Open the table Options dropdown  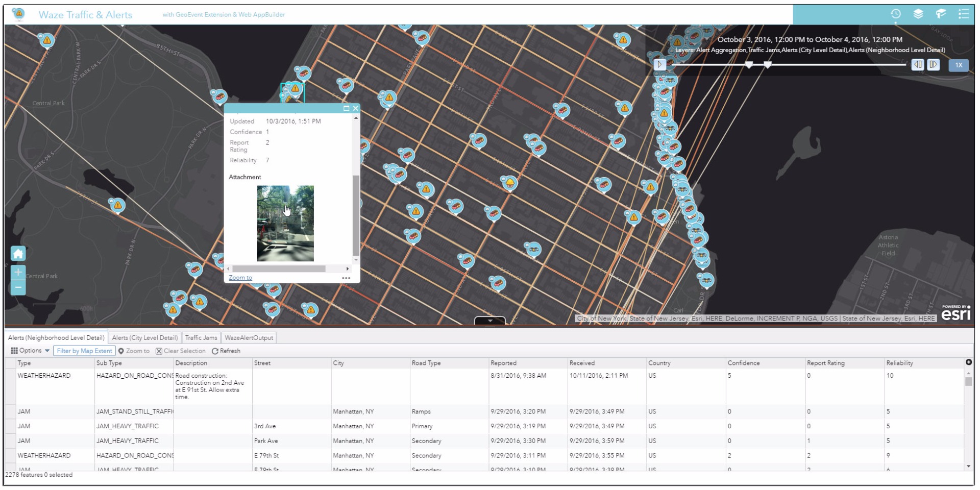pos(30,351)
